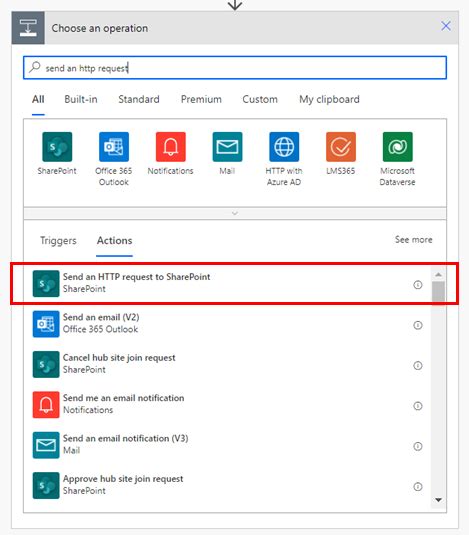Choose Send an HTTP request to SharePoint action
The width and height of the screenshot is (469, 535).
point(227,283)
